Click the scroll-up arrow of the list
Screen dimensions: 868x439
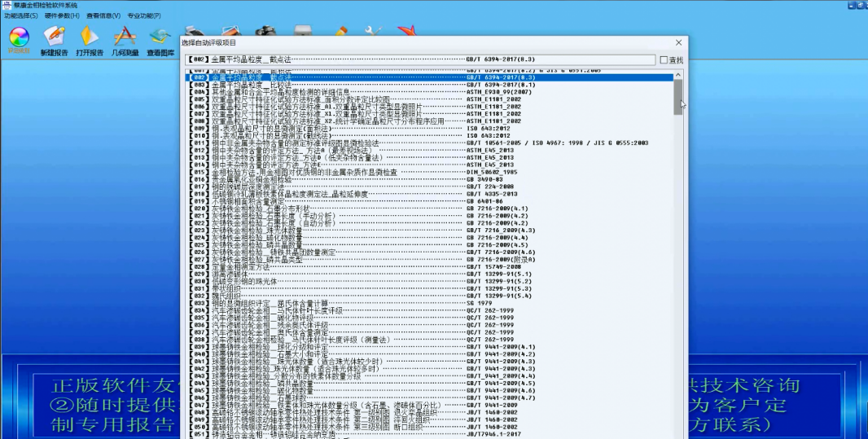point(678,74)
